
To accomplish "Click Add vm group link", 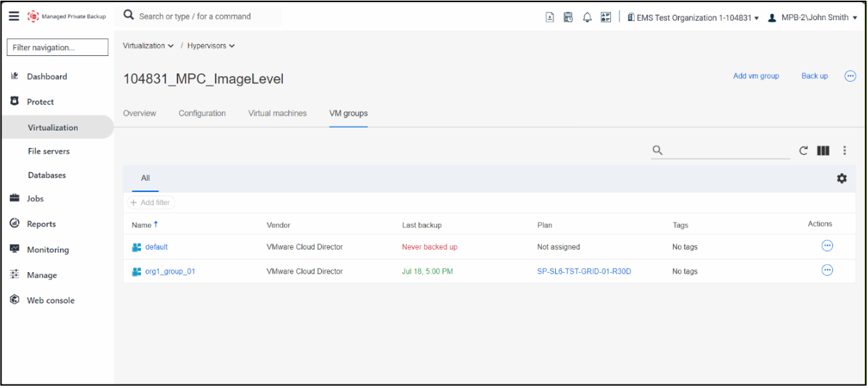I will coord(756,76).
